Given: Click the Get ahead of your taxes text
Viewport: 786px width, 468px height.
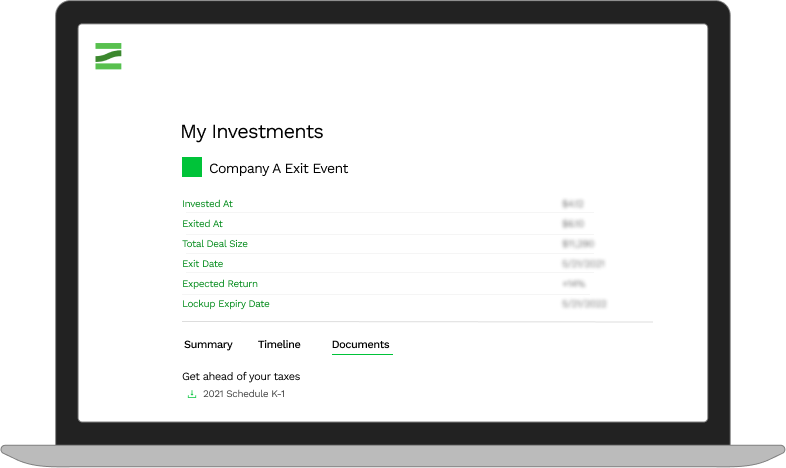Looking at the screenshot, I should coord(241,377).
